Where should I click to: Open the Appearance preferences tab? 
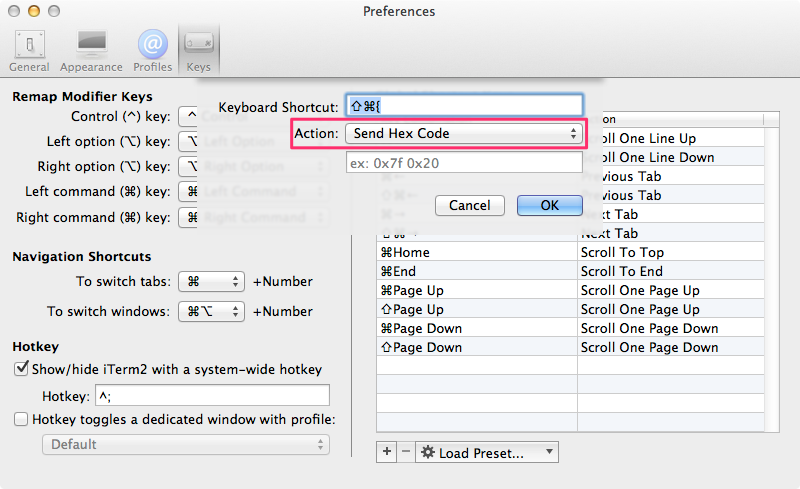tap(91, 51)
